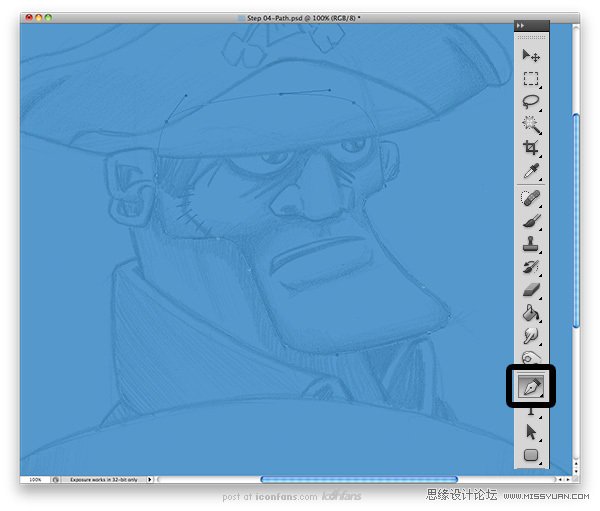Image resolution: width=600 pixels, height=511 pixels.
Task: Select the Move tool
Action: click(x=531, y=55)
